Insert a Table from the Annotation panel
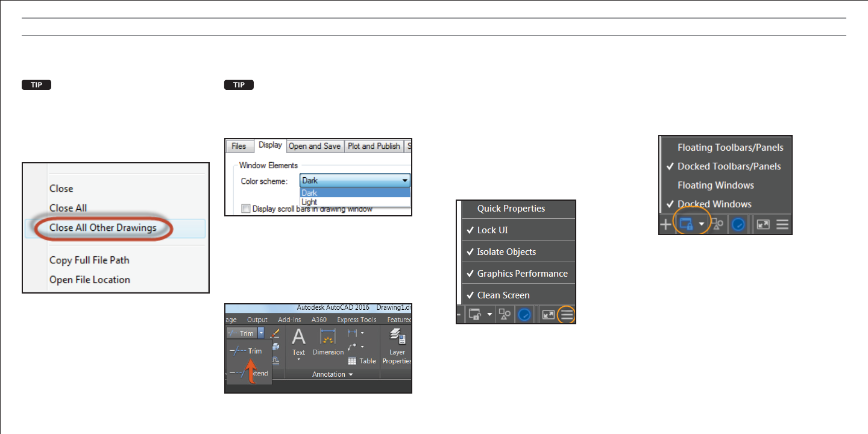 362,360
